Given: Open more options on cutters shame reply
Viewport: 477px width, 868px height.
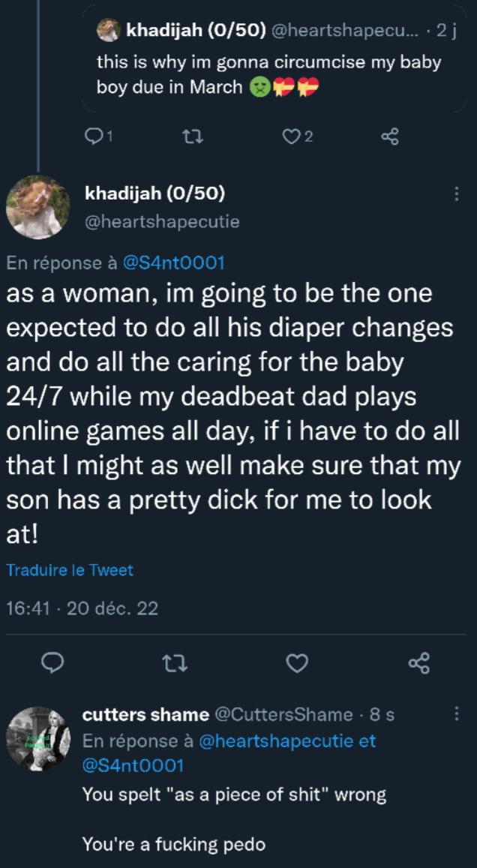Looking at the screenshot, I should point(456,713).
